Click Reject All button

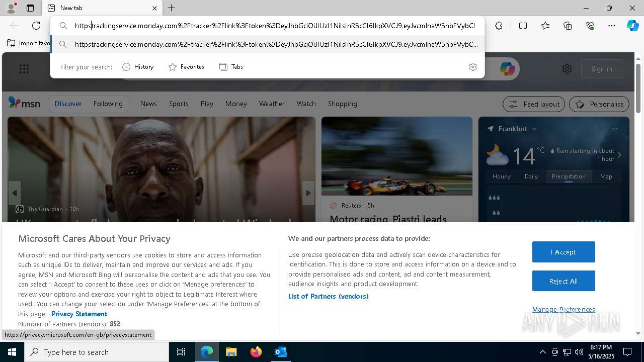tap(563, 281)
